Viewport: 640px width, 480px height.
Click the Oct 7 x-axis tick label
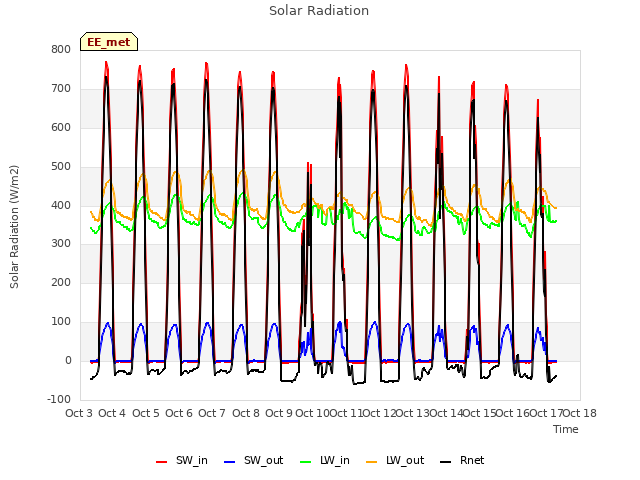(212, 413)
